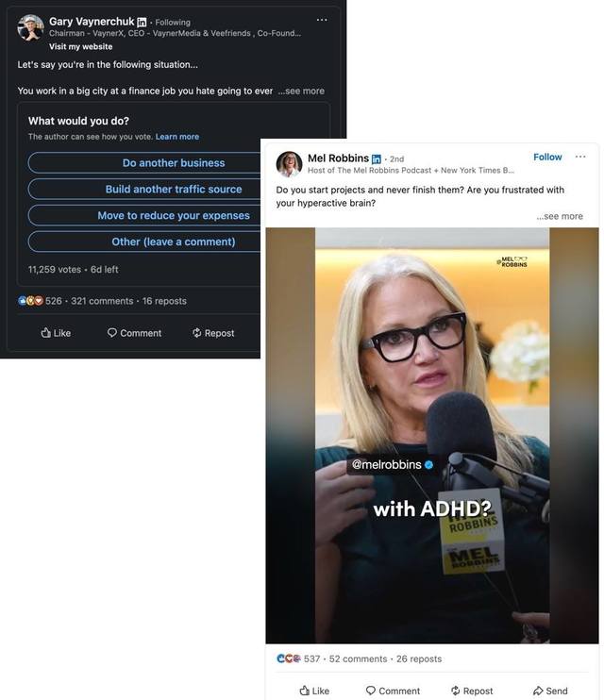Open 'Visit my website' link under Gary Vaynerchuk
The height and width of the screenshot is (700, 604).
pyautogui.click(x=81, y=46)
